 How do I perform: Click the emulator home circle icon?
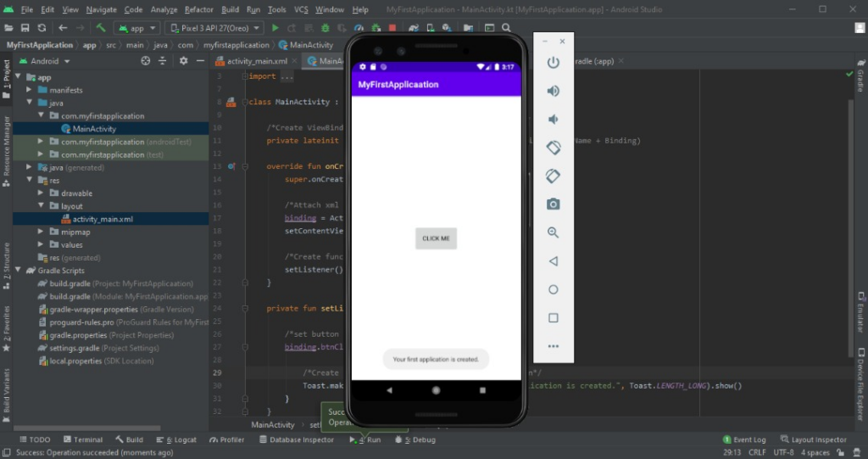pos(553,289)
